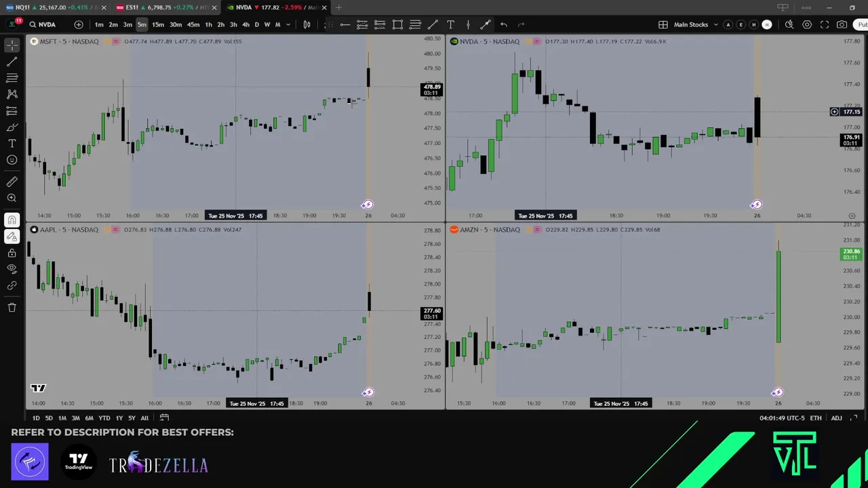Open the layout grid setup icon
This screenshot has width=868, height=488.
point(663,24)
